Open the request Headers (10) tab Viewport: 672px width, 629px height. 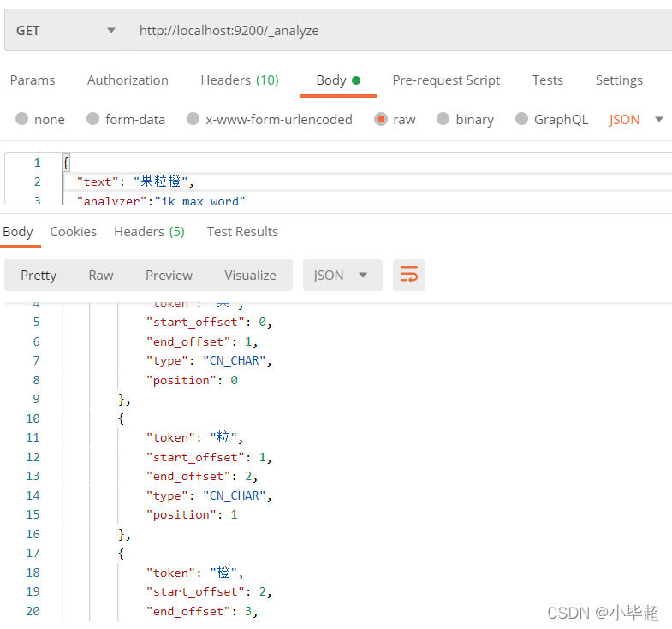(x=240, y=80)
